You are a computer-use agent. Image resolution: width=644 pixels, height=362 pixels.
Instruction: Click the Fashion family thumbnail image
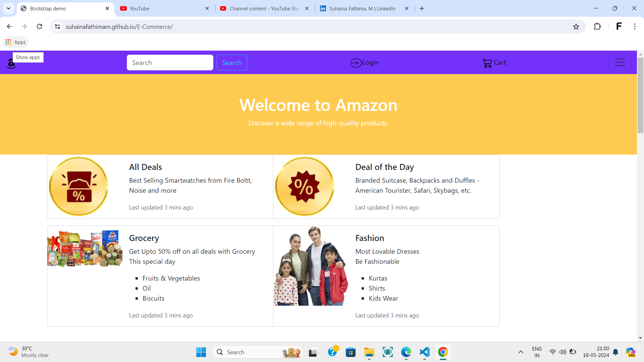click(x=311, y=266)
